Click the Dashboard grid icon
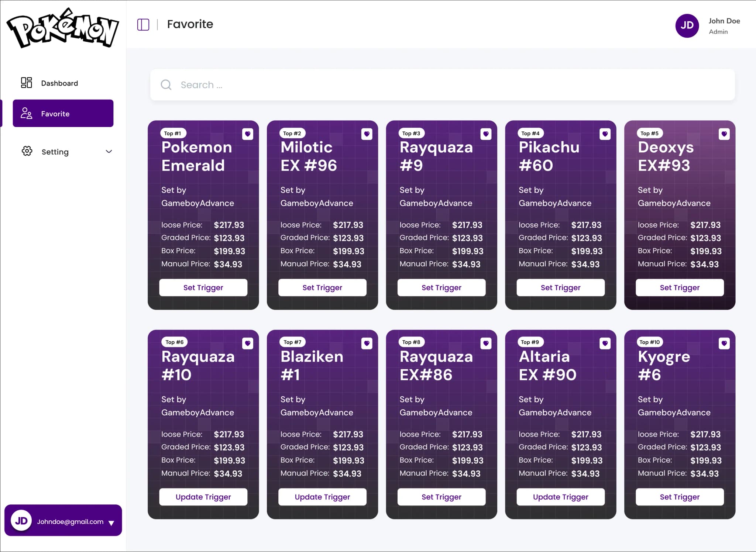 [26, 83]
